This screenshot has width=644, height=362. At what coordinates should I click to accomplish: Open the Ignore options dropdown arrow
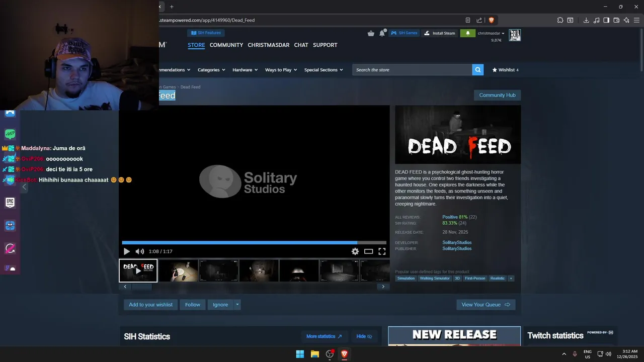pos(237,305)
